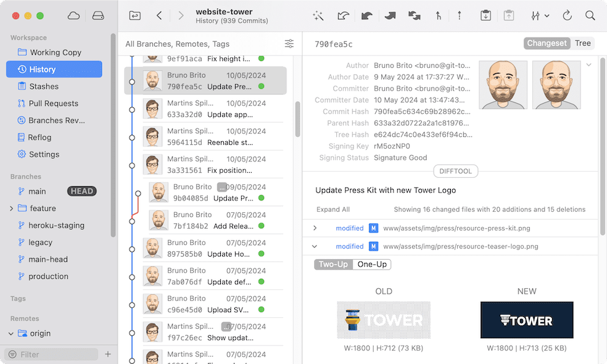Click the Refresh toolbar icon
The image size is (607, 364).
click(567, 15)
